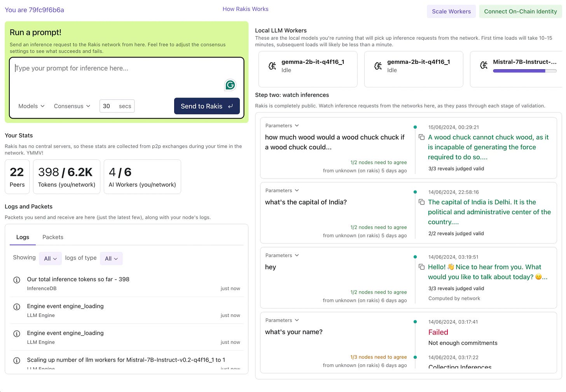Click timestamp 14/06/2024, 22:58:16

tap(454, 192)
